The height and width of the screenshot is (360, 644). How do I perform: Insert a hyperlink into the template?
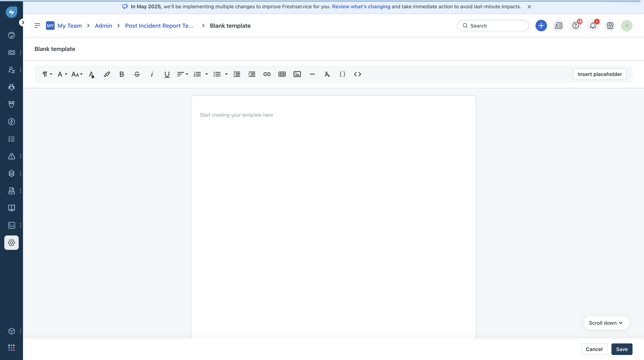click(x=267, y=74)
